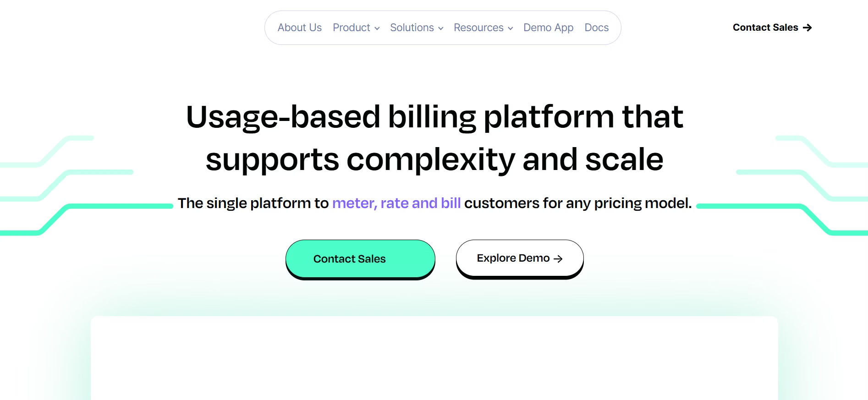Click the green Contact Sales button
This screenshot has height=400, width=868.
coord(360,258)
